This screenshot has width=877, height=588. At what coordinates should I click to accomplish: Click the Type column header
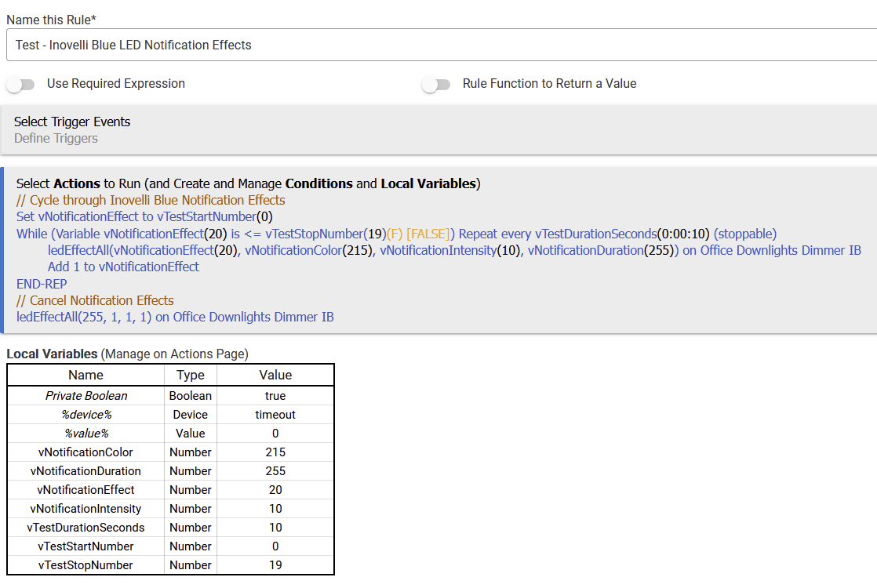pyautogui.click(x=190, y=375)
